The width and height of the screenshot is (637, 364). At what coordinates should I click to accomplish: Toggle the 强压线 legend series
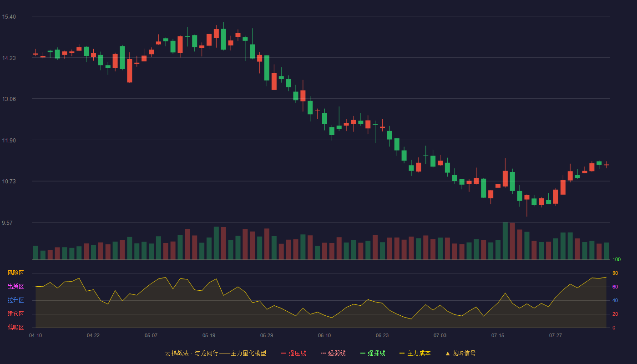[x=293, y=353]
